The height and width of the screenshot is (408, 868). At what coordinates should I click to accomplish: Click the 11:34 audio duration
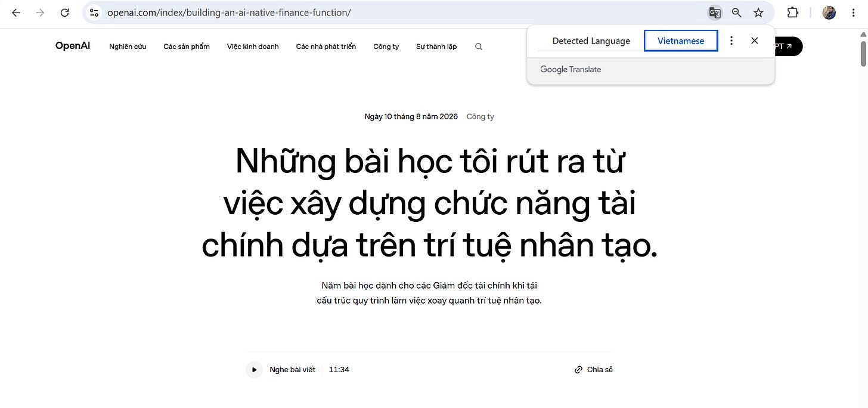[339, 370]
